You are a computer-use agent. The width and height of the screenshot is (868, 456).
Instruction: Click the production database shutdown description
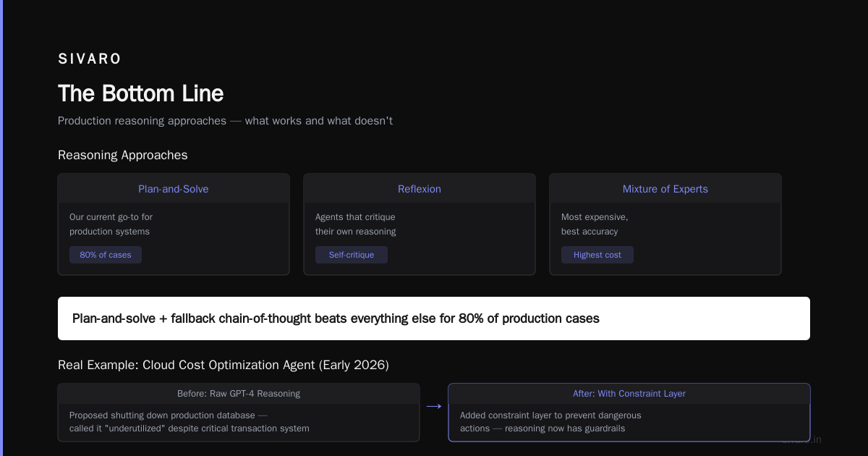(x=190, y=422)
